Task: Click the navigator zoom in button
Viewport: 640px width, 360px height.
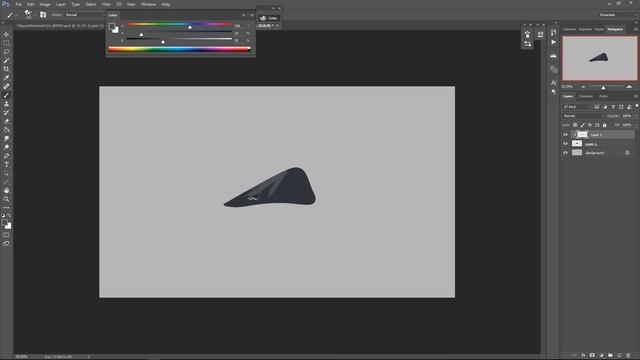Action: (629, 87)
